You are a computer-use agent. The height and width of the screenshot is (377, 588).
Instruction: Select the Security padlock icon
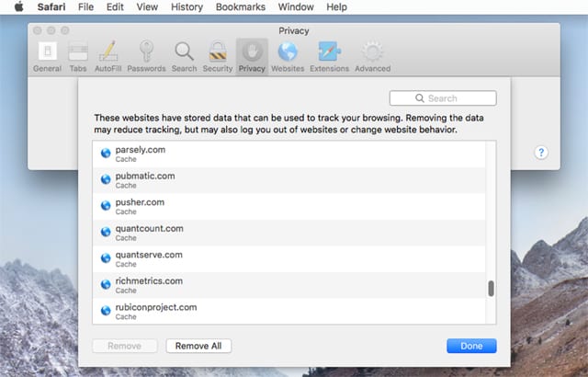coord(218,54)
